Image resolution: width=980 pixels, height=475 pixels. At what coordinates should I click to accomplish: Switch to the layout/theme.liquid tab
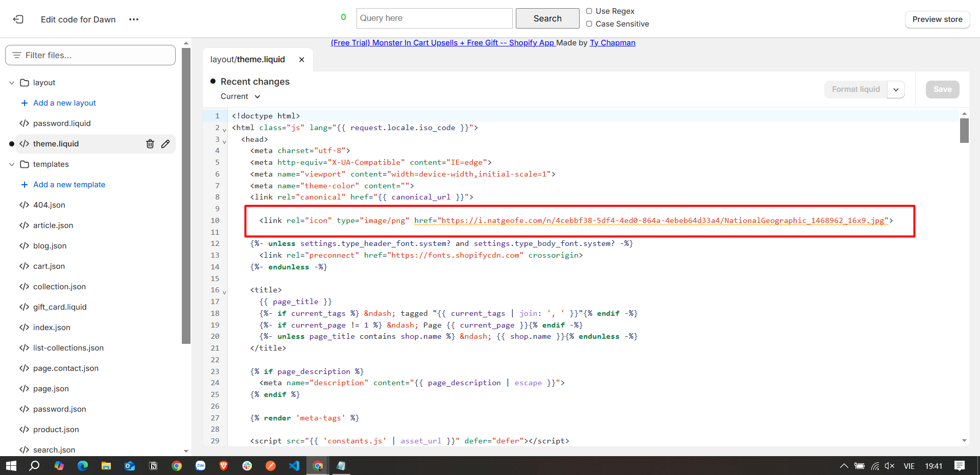248,60
